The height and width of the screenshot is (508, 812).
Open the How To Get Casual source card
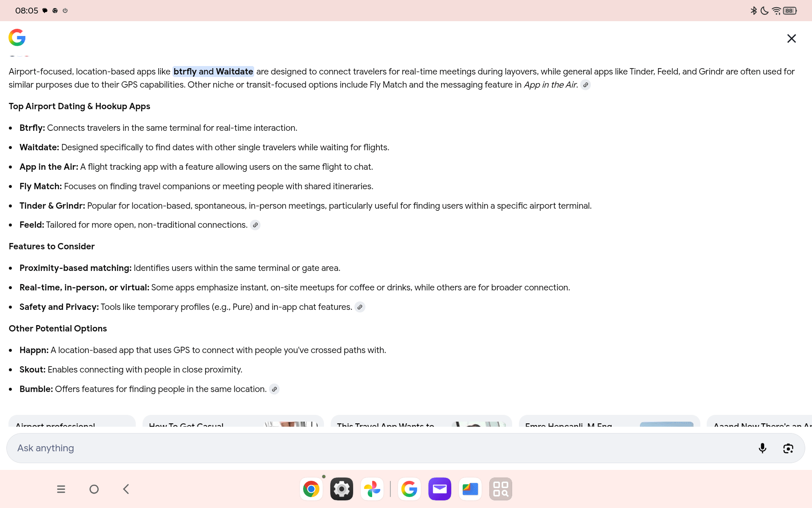[233, 421]
